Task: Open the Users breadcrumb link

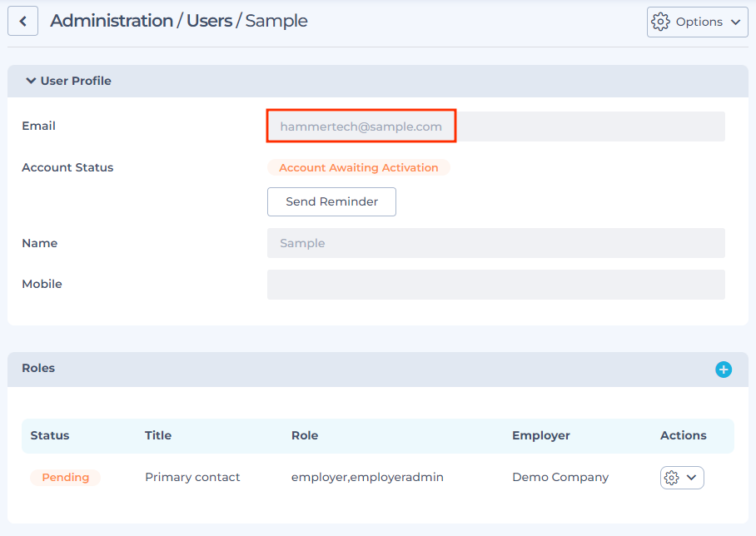Action: point(209,21)
